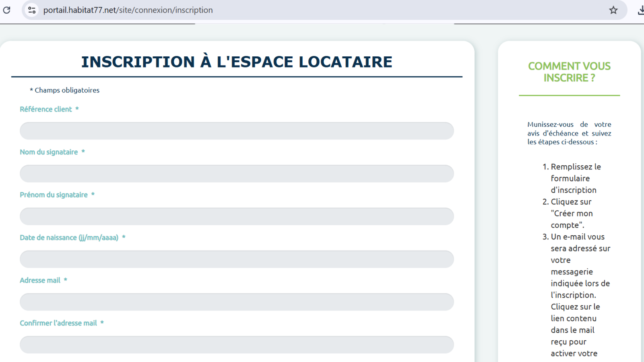
Task: Select the portail.habitat77.net URL in the address bar
Action: [x=128, y=10]
